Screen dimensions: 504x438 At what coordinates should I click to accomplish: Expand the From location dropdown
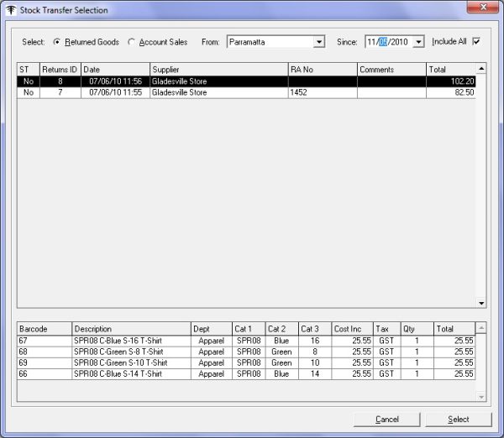(x=318, y=41)
